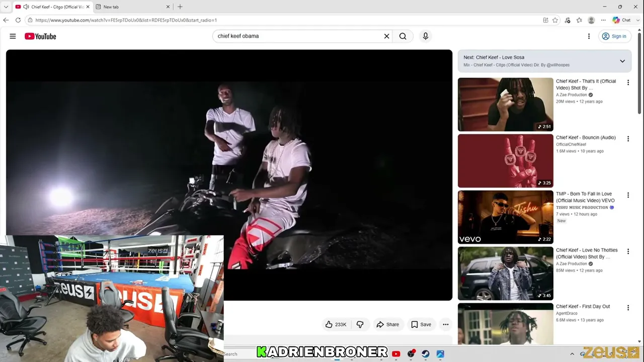Click the Sign in button
Screen dimensions: 644x362
615,36
